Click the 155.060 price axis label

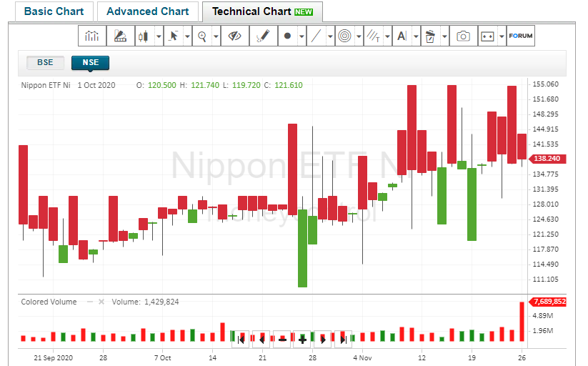(x=546, y=84)
